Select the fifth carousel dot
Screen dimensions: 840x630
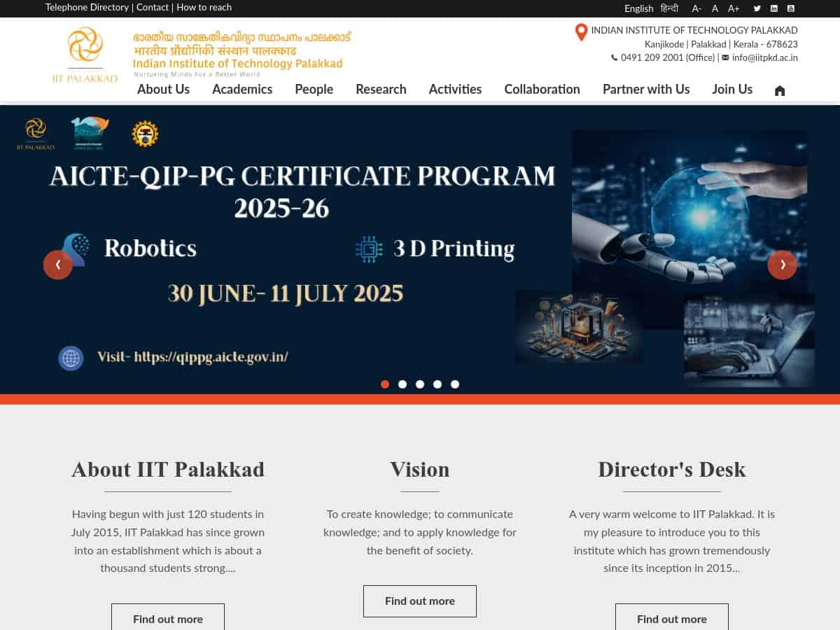(455, 384)
